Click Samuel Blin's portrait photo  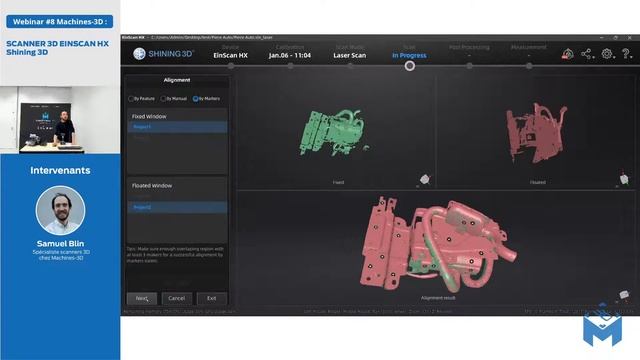[x=60, y=211]
